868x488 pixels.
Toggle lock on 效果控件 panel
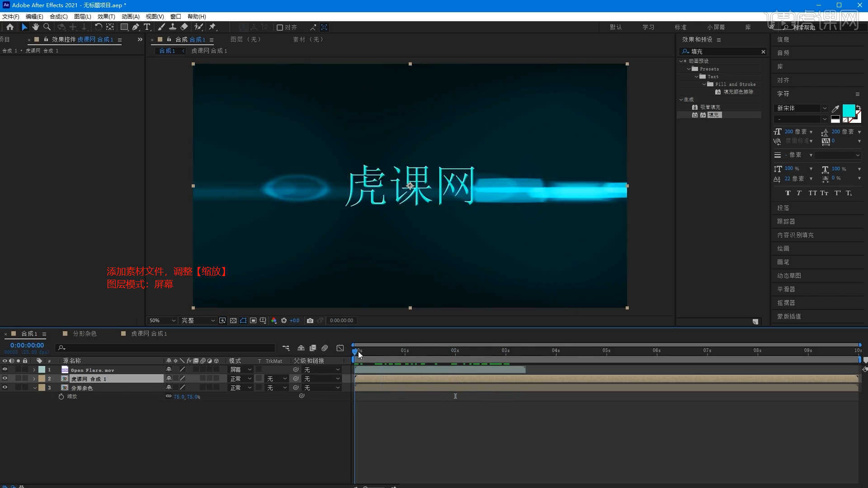click(x=46, y=39)
